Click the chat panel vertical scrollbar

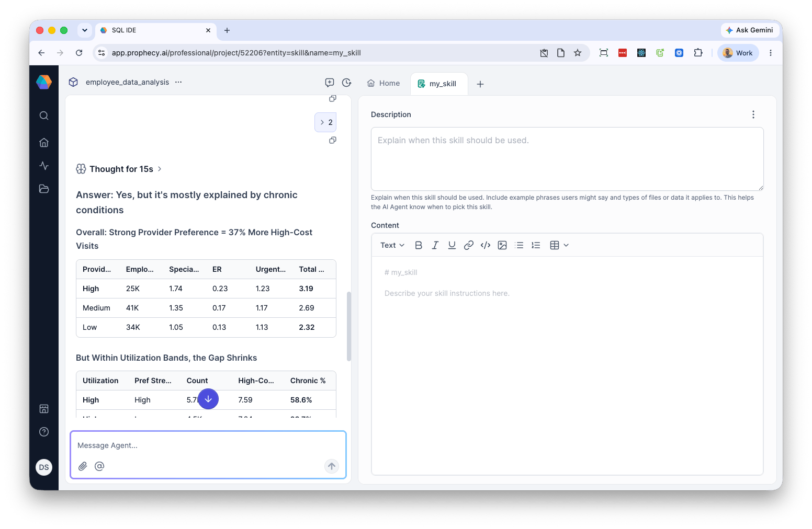(349, 326)
